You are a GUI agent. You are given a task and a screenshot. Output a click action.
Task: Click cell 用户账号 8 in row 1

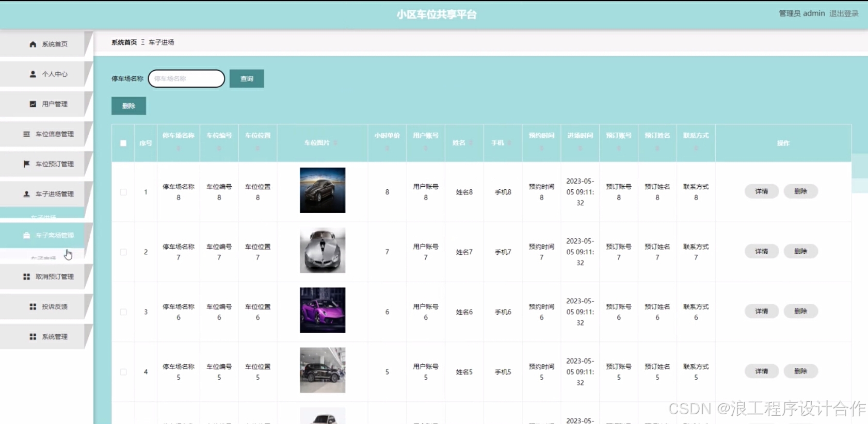coord(426,192)
